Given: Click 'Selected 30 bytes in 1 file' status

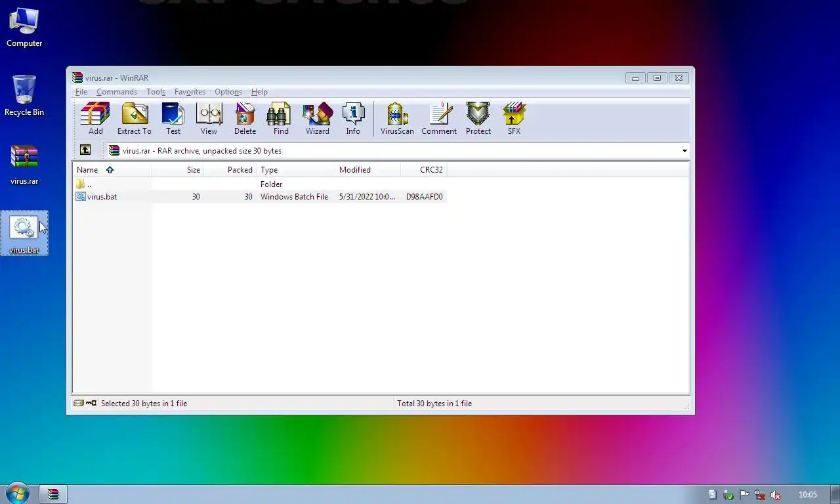Looking at the screenshot, I should tap(144, 404).
